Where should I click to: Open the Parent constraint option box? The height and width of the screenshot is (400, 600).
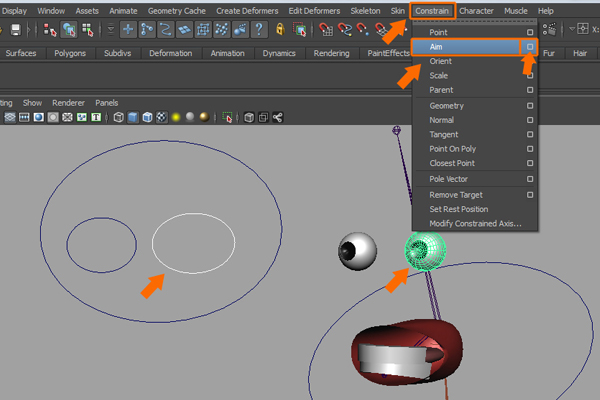coord(530,90)
